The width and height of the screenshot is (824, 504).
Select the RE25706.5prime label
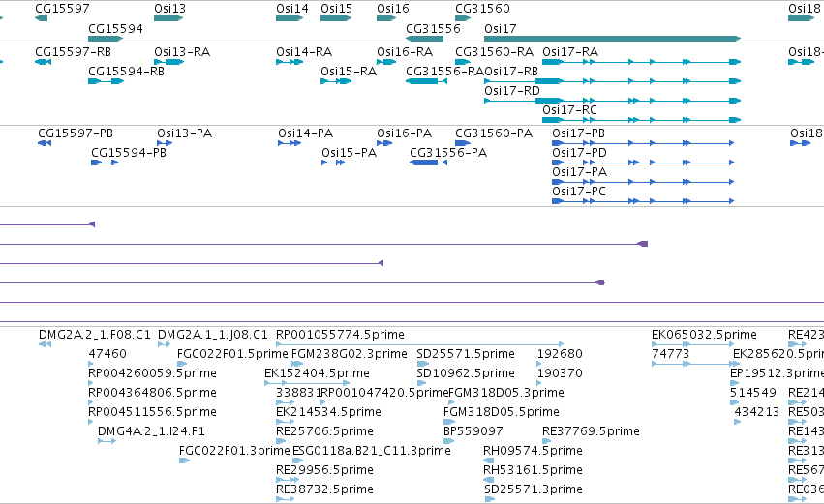click(324, 431)
